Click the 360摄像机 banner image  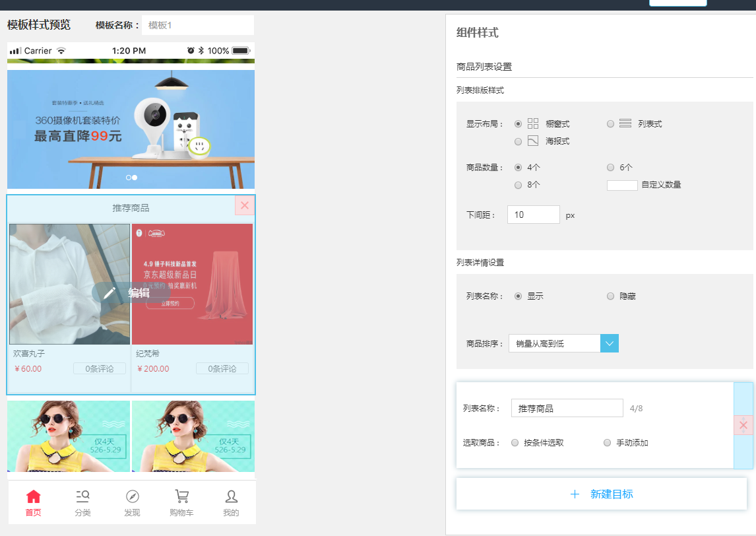coord(131,129)
